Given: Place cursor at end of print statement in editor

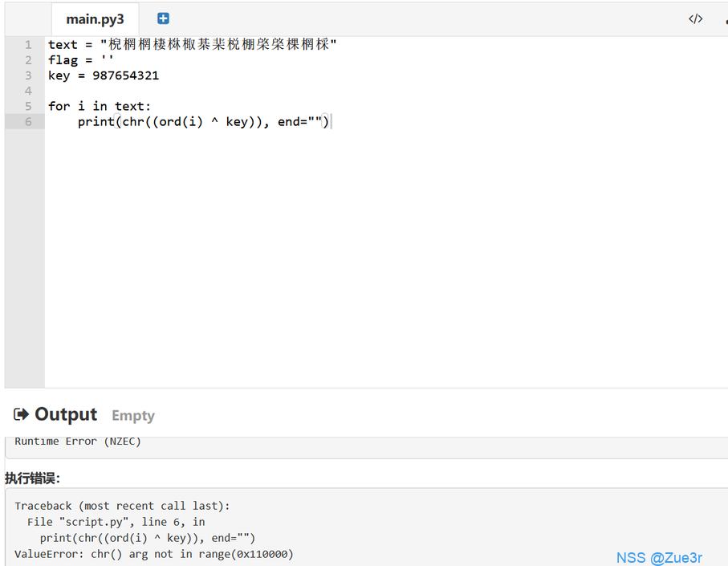Looking at the screenshot, I should pos(329,122).
